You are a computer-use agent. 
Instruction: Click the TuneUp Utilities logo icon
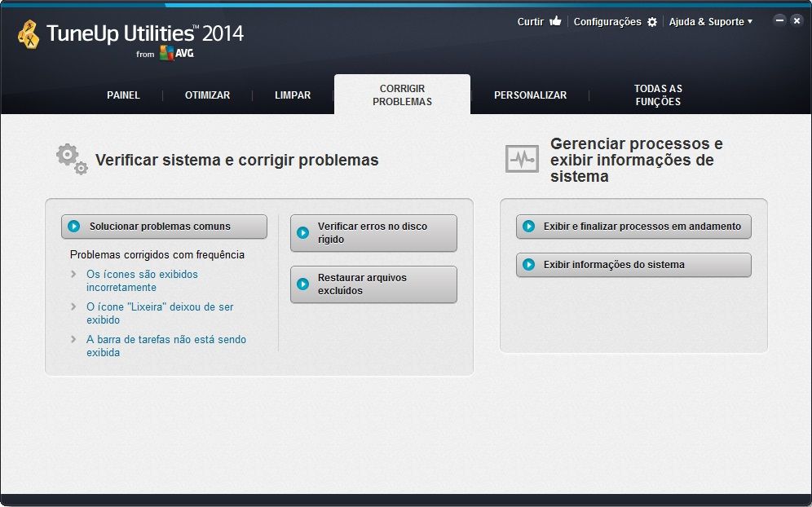tap(29, 34)
